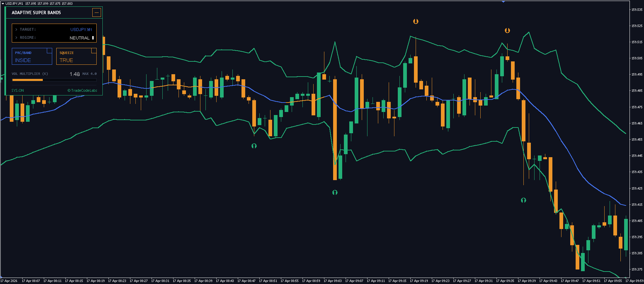
Task: Toggle the SQUEEZE box corner square
Action: [94, 51]
